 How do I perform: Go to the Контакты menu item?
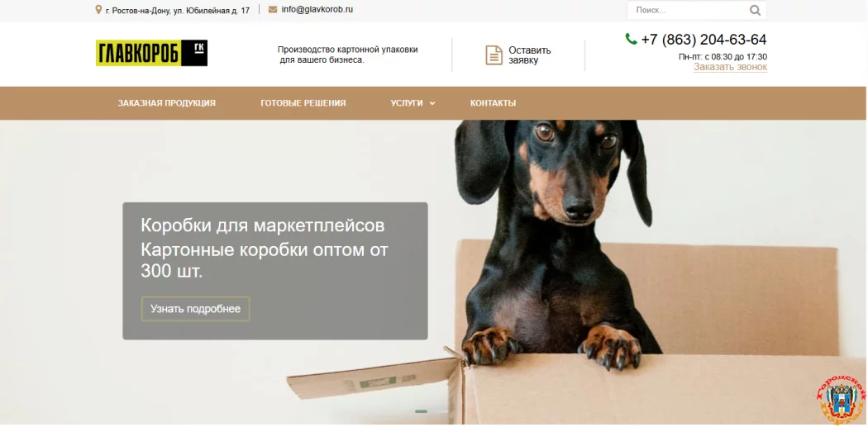pos(494,103)
